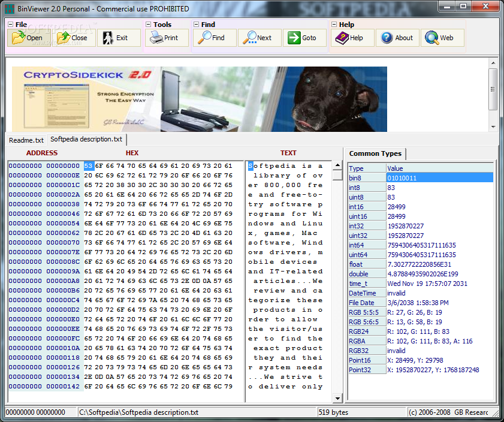Select the RGB32 row
The width and height of the screenshot is (504, 422).
point(421,351)
